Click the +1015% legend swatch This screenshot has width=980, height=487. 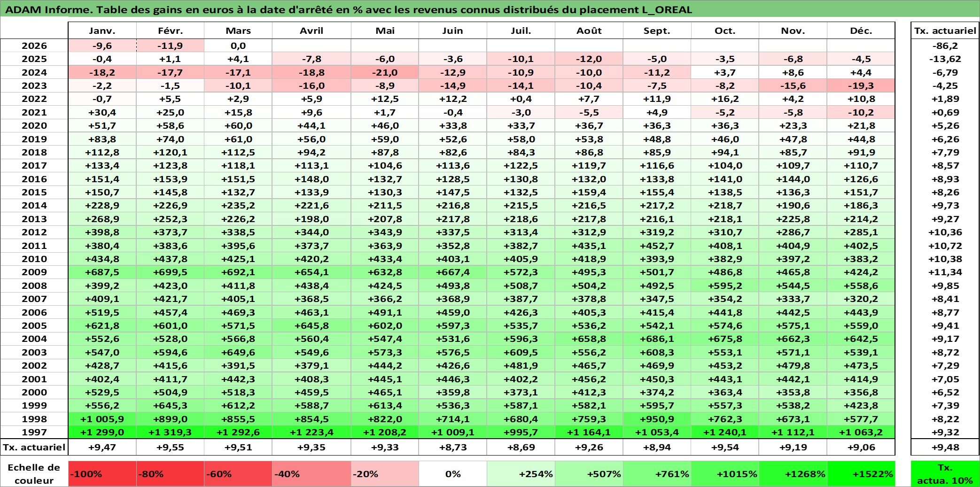pyautogui.click(x=725, y=473)
